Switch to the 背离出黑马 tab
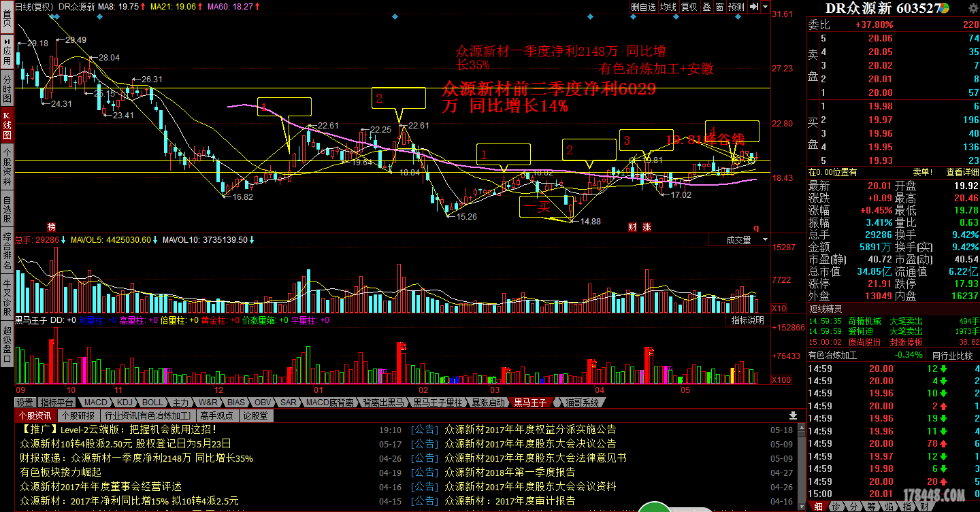This screenshot has width=980, height=512. click(383, 403)
